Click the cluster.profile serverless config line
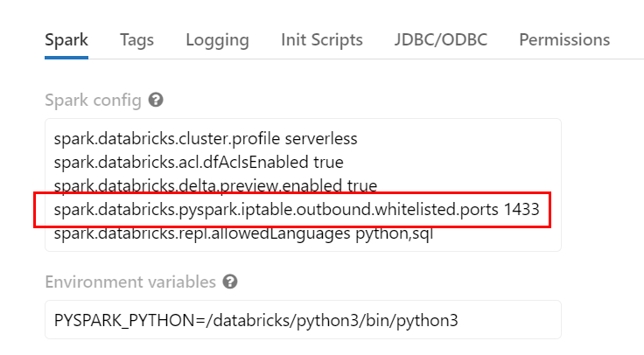 [206, 139]
